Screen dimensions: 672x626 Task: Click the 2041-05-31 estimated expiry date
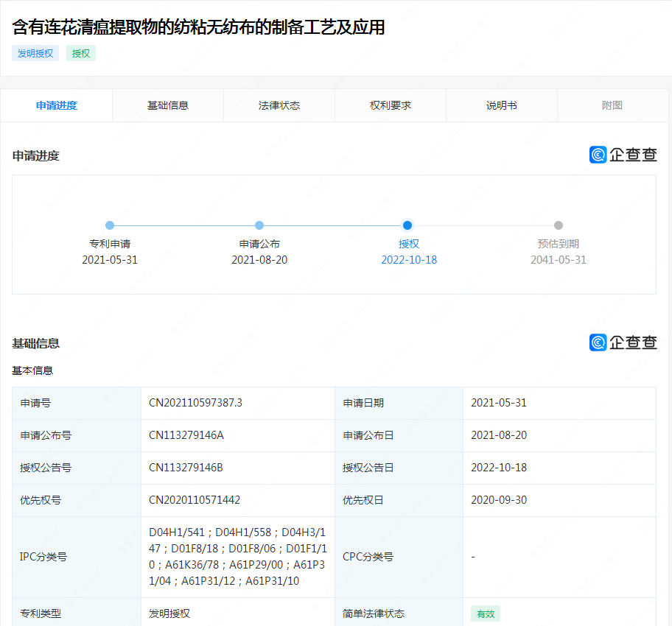point(559,260)
